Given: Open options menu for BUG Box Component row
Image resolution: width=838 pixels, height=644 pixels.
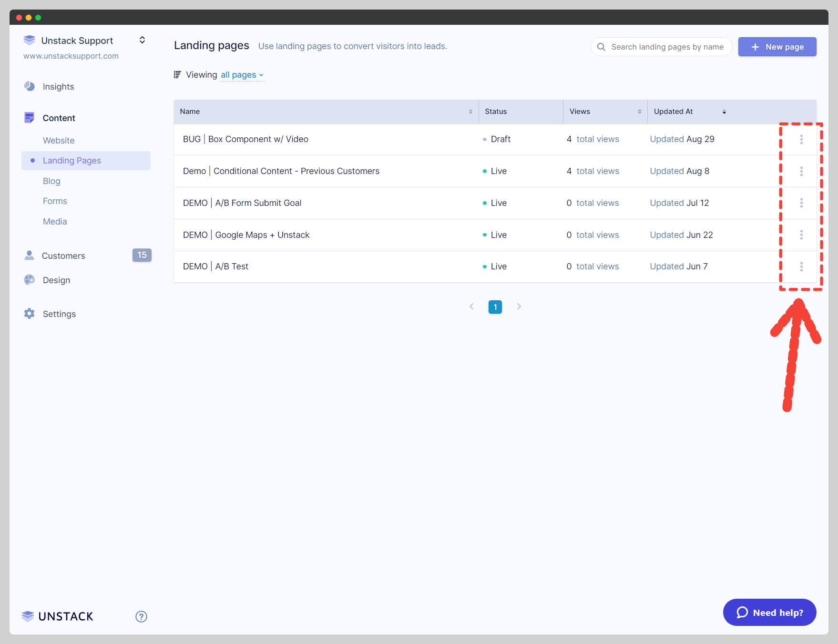Looking at the screenshot, I should tap(801, 139).
